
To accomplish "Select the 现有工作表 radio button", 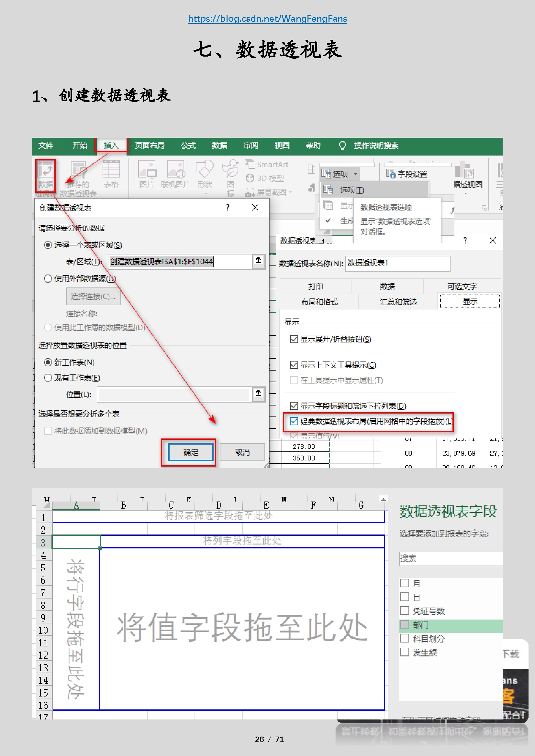I will pos(48,378).
